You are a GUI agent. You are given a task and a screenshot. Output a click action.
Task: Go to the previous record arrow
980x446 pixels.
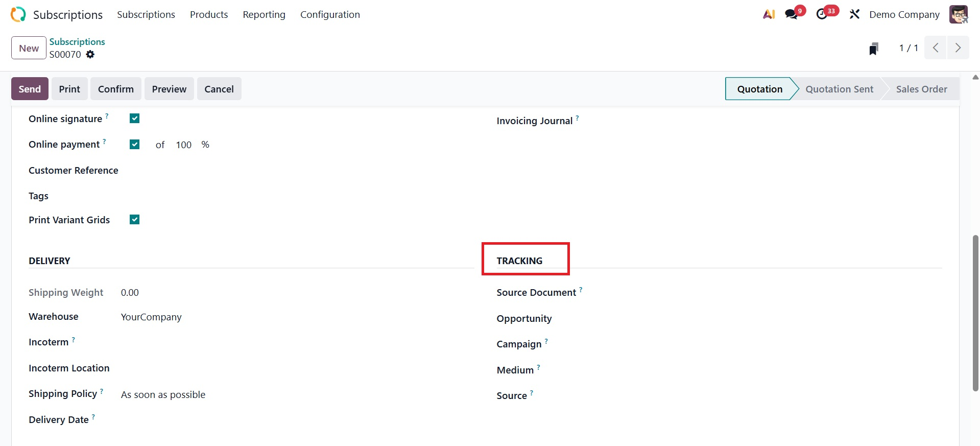coord(936,48)
